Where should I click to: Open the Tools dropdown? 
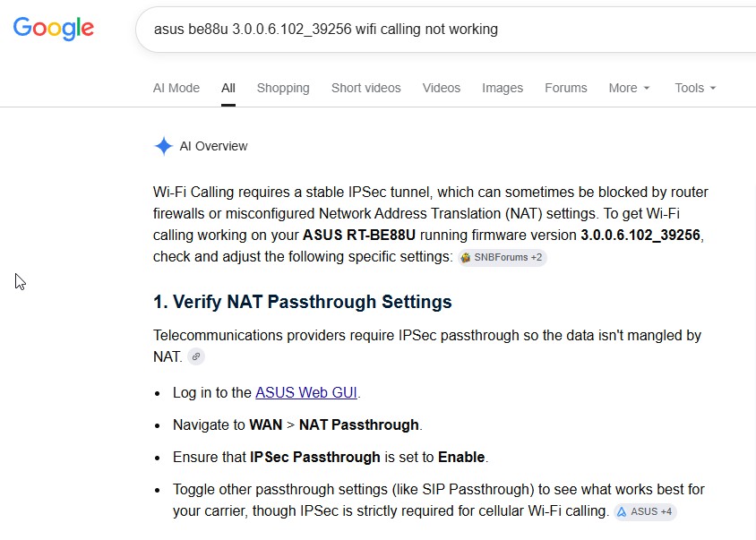[695, 89]
